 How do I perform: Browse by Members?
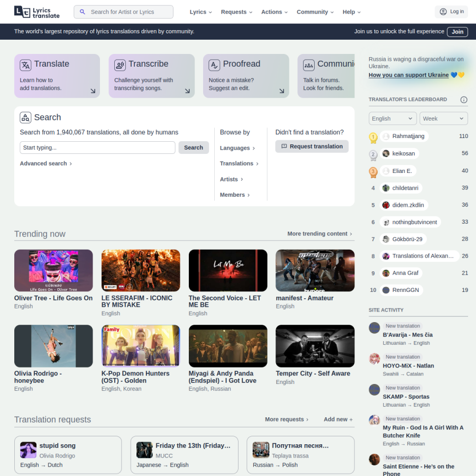pyautogui.click(x=235, y=195)
